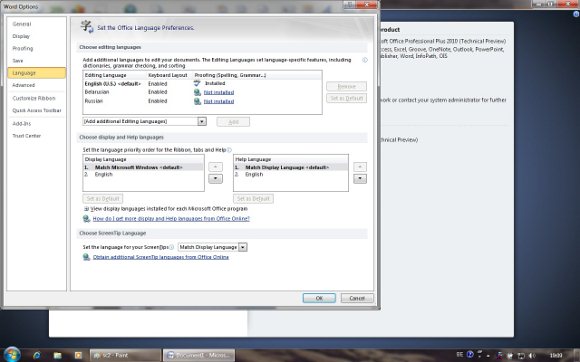
Task: Expand View display languages installed section
Action: 86,209
